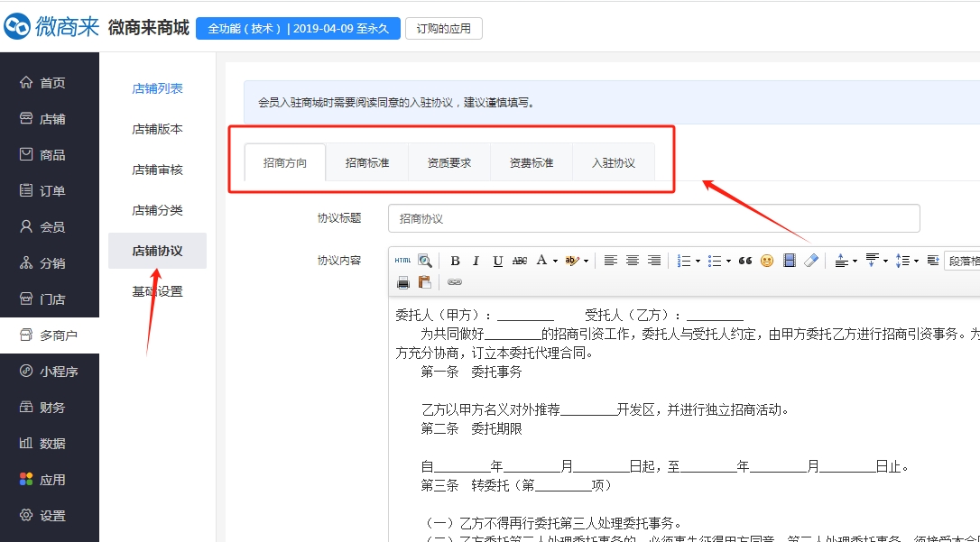The image size is (980, 542).
Task: Insert a hyperlink with link icon
Action: click(455, 282)
